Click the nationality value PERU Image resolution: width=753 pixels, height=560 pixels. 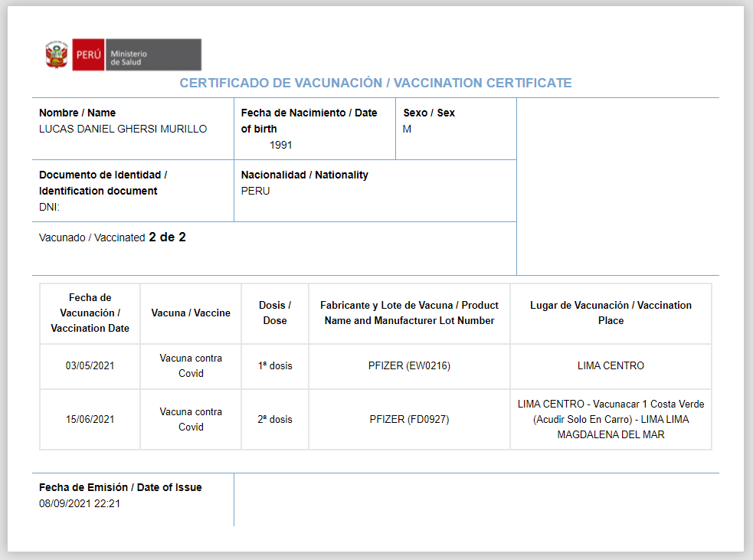[255, 191]
